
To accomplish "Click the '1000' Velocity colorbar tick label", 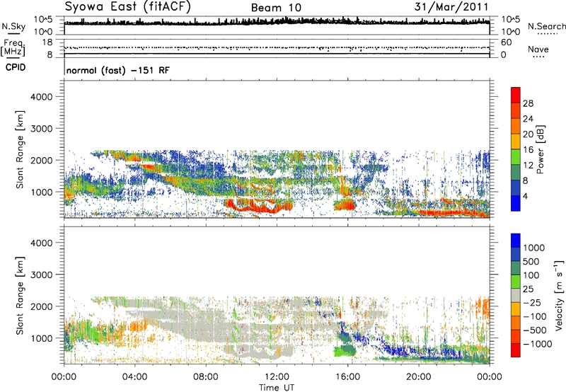I will 534,248.
